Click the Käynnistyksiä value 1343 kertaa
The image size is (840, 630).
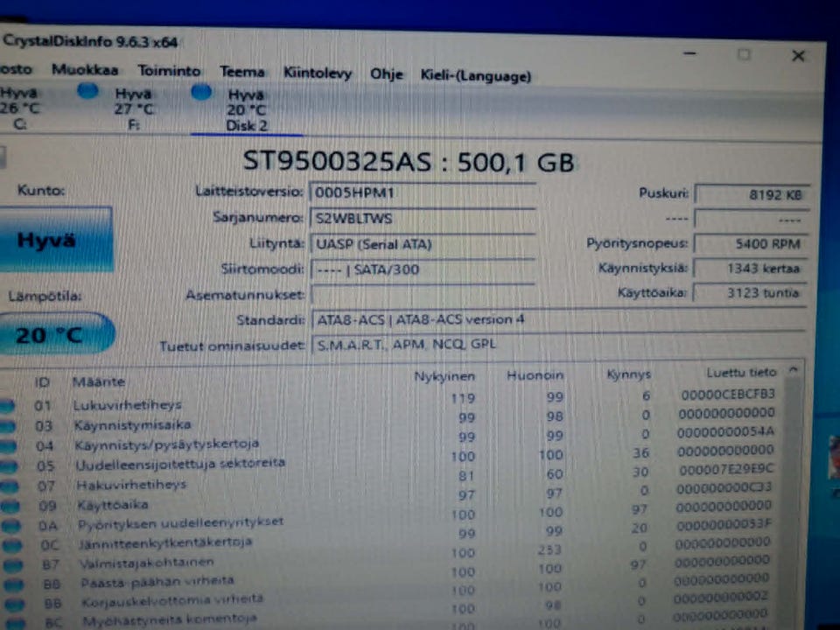[x=751, y=269]
